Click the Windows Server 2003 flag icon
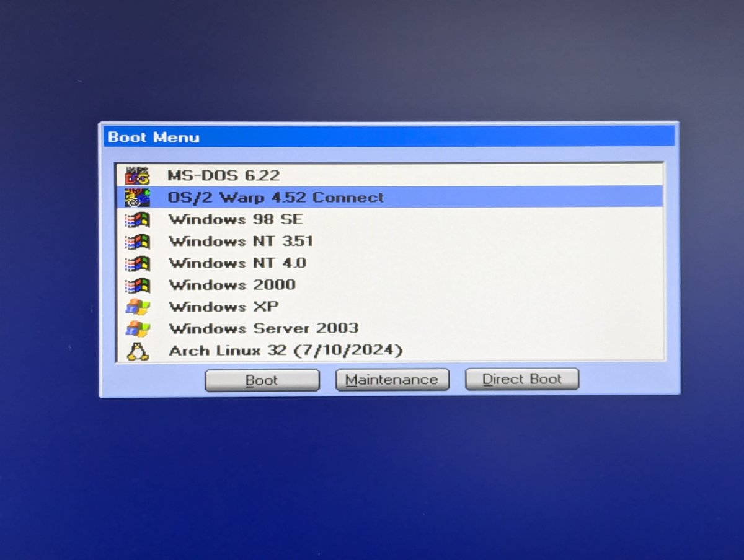This screenshot has height=560, width=744. [137, 328]
